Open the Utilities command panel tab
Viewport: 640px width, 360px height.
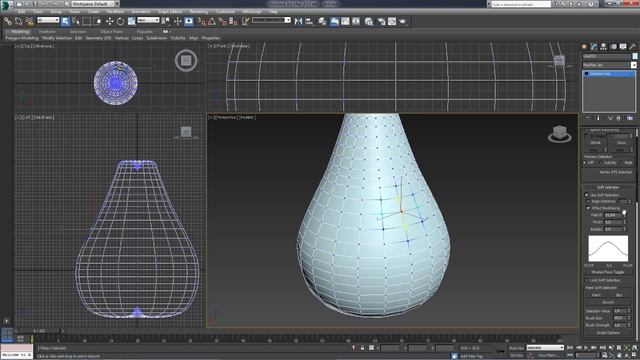coord(633,47)
